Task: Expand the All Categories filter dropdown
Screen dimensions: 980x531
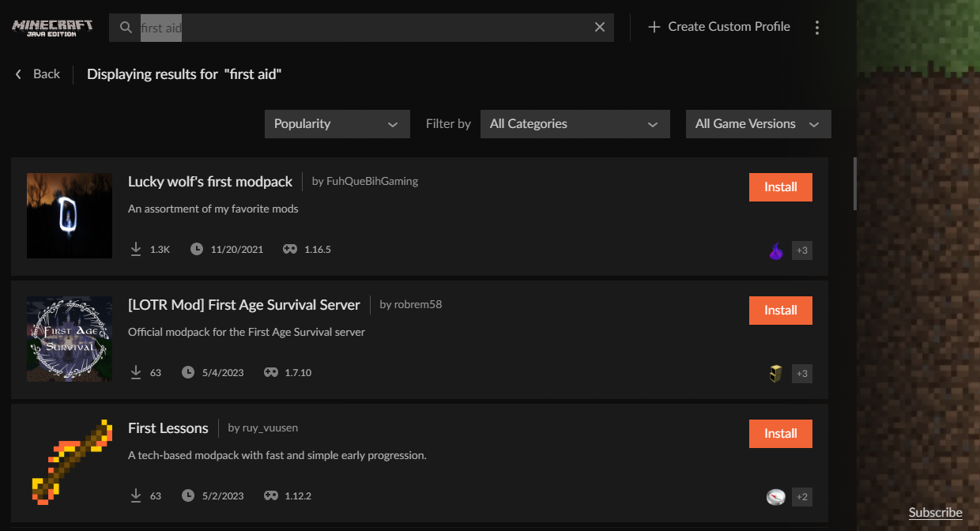Action: coord(575,124)
